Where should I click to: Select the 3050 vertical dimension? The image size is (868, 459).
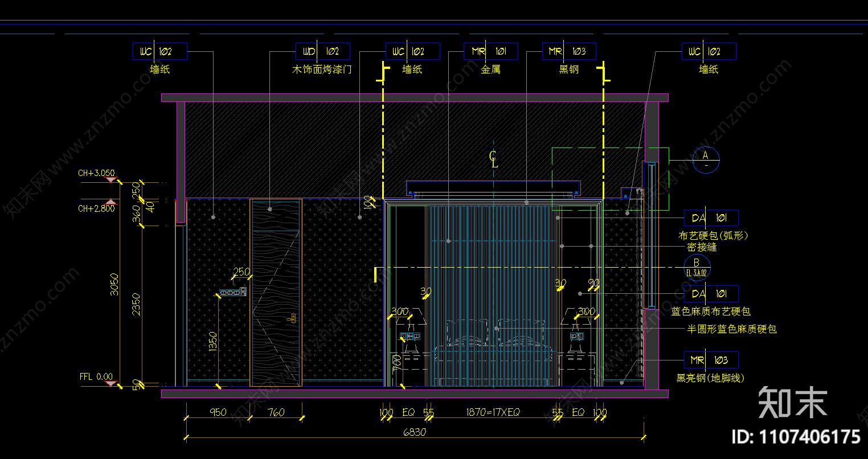click(x=114, y=284)
